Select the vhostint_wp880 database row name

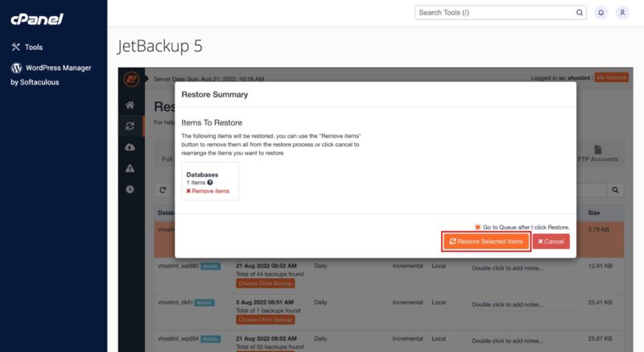click(178, 266)
